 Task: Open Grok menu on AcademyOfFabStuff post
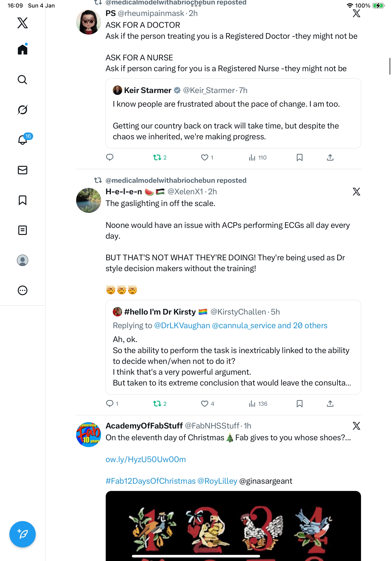(x=356, y=426)
